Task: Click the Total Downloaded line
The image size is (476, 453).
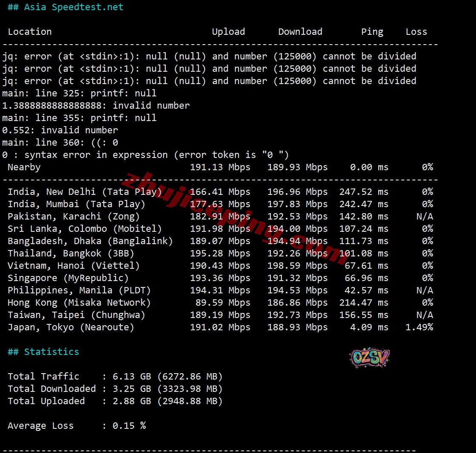Action: click(115, 389)
